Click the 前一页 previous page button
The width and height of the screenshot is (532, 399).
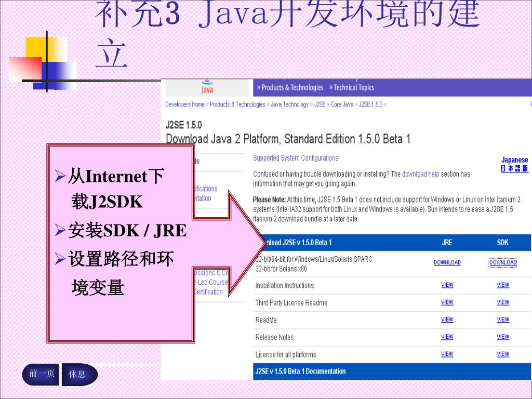tap(41, 374)
